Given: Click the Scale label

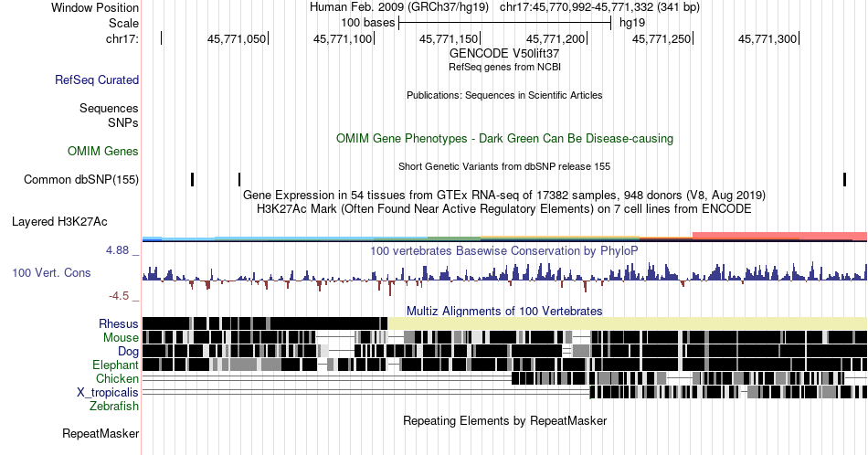Looking at the screenshot, I should (x=123, y=23).
